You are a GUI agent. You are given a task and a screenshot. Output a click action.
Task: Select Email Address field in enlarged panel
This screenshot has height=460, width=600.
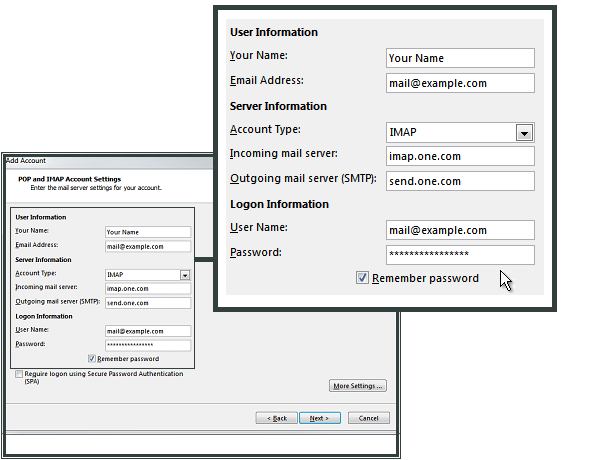pos(460,83)
